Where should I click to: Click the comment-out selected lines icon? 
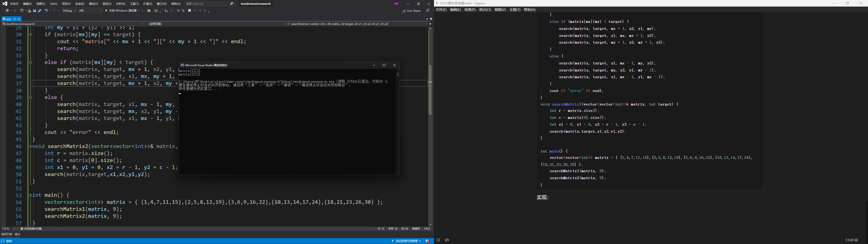point(178,11)
